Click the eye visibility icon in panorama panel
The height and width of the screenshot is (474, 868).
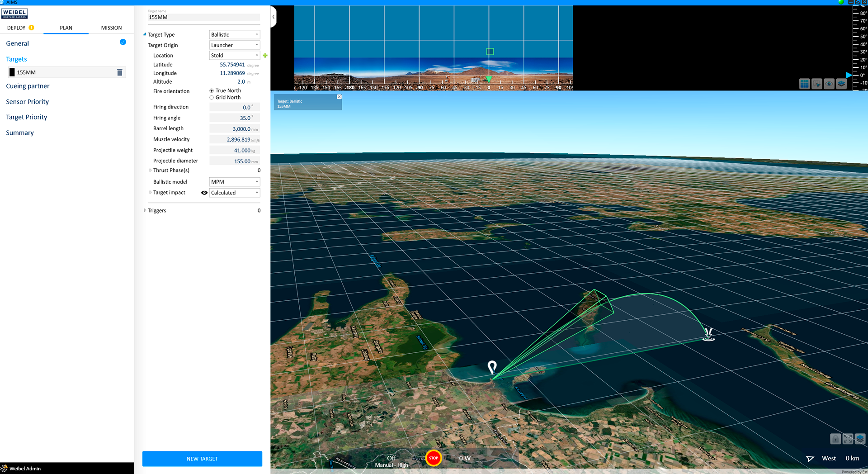829,84
